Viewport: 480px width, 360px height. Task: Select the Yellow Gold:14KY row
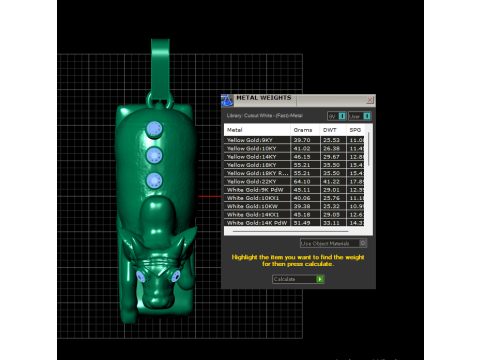[294, 157]
